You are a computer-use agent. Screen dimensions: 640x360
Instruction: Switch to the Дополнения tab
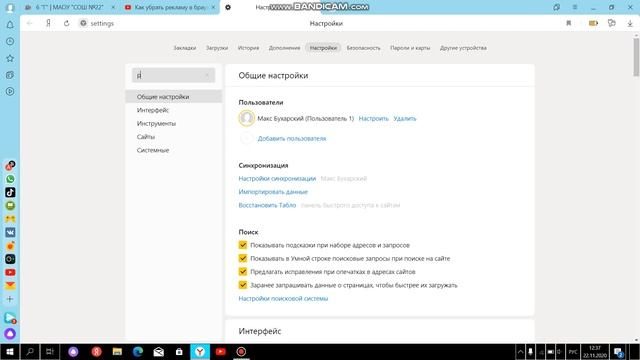[x=284, y=48]
